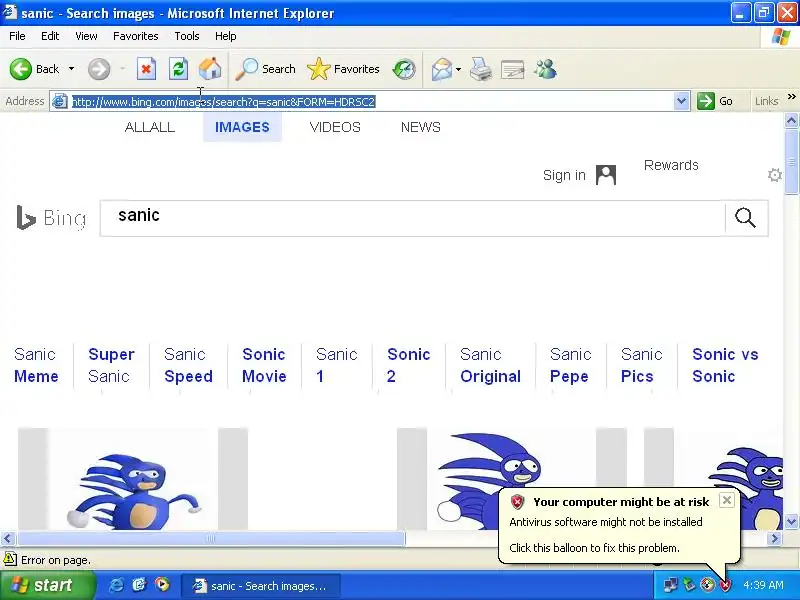Viewport: 800px width, 600px height.
Task: Click the Your computer might be at risk balloon
Action: pyautogui.click(x=618, y=526)
